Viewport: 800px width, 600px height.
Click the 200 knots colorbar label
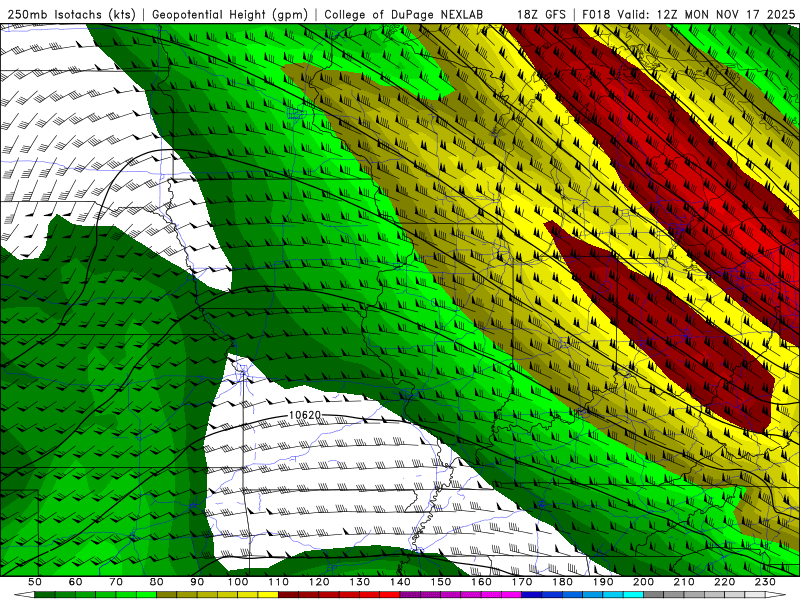[x=643, y=582]
